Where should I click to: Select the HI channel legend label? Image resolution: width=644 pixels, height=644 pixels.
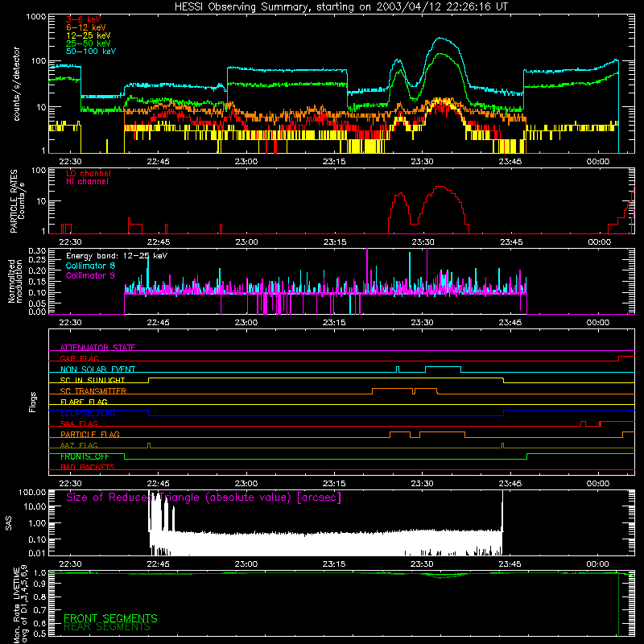(x=87, y=181)
